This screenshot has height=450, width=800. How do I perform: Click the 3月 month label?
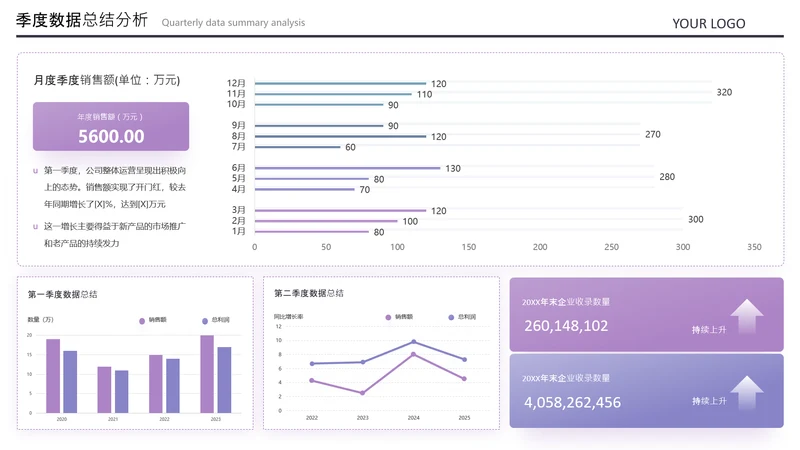(238, 210)
